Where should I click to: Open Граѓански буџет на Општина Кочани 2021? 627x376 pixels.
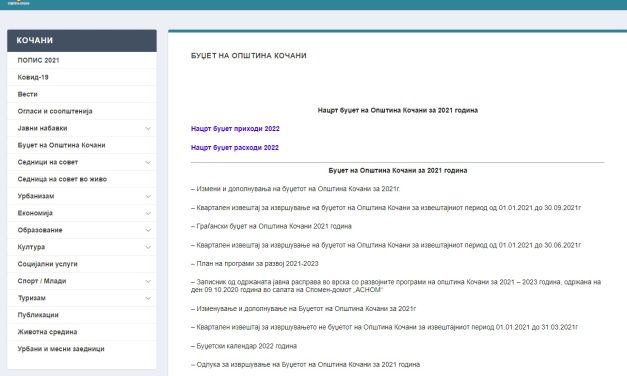pos(274,226)
